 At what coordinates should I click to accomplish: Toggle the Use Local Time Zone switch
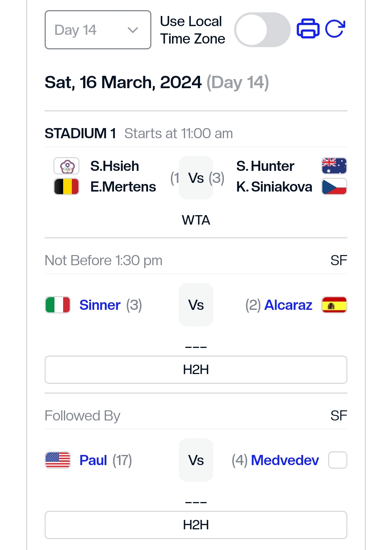(x=262, y=30)
